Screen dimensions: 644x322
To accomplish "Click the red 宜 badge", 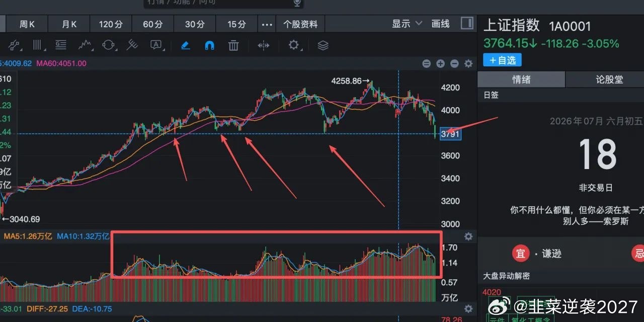I will [x=521, y=253].
